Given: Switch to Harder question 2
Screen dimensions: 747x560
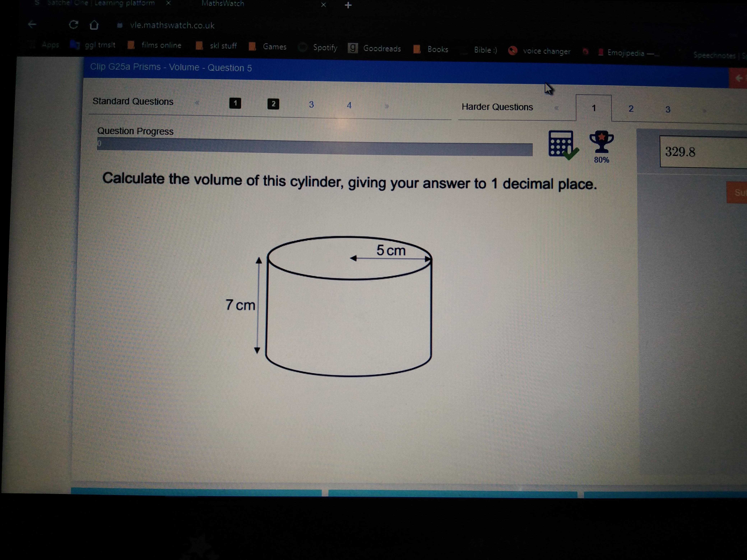Looking at the screenshot, I should 631,109.
